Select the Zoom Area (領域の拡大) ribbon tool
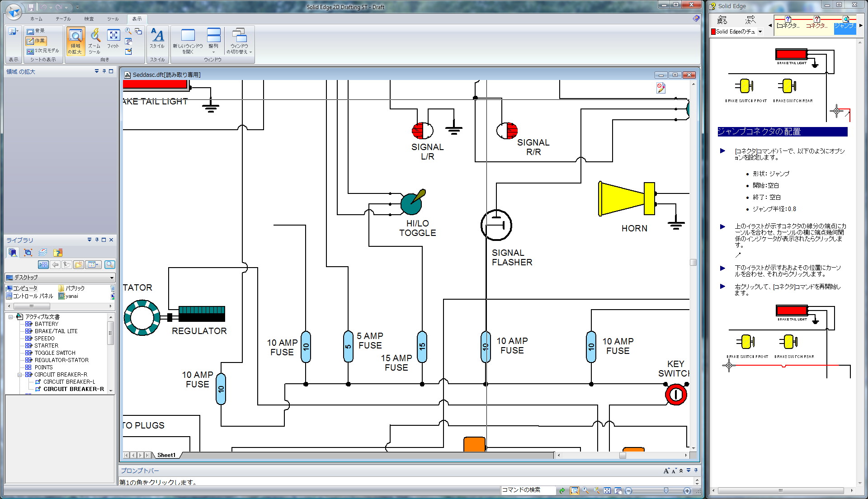The width and height of the screenshot is (868, 499). (75, 41)
